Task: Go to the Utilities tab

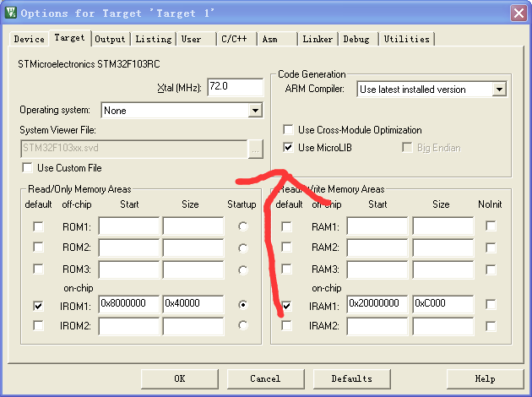Action: [407, 40]
